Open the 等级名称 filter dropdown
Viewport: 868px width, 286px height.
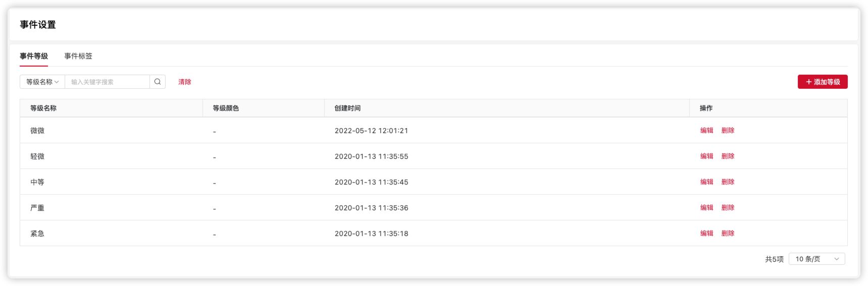[42, 82]
